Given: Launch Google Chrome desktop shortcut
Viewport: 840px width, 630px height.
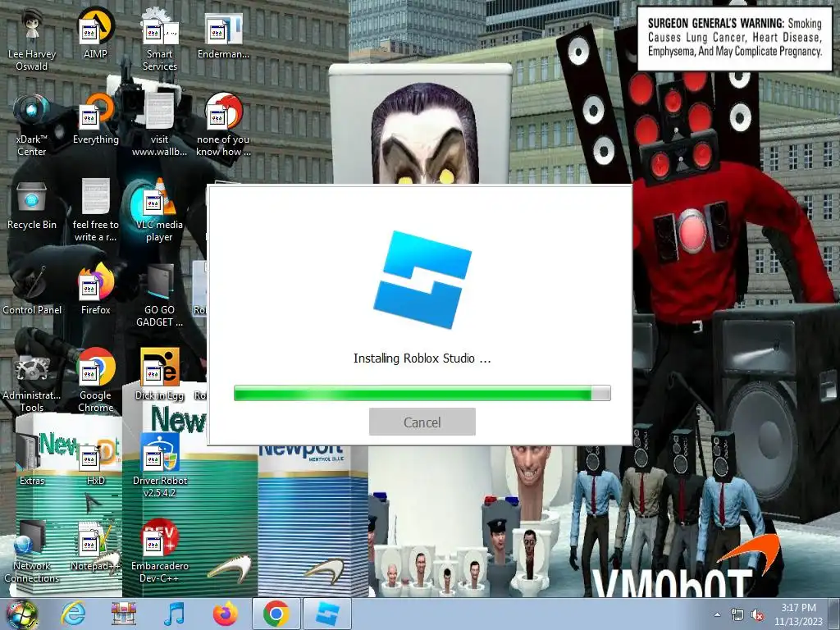Looking at the screenshot, I should (x=95, y=381).
